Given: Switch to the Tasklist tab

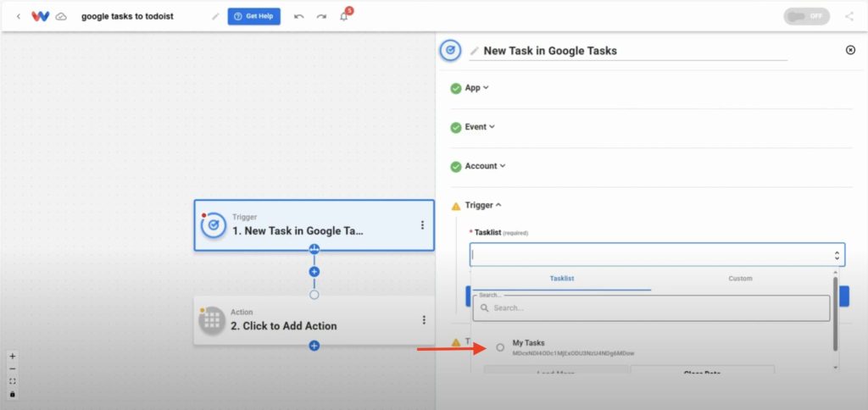Looking at the screenshot, I should pyautogui.click(x=562, y=279).
